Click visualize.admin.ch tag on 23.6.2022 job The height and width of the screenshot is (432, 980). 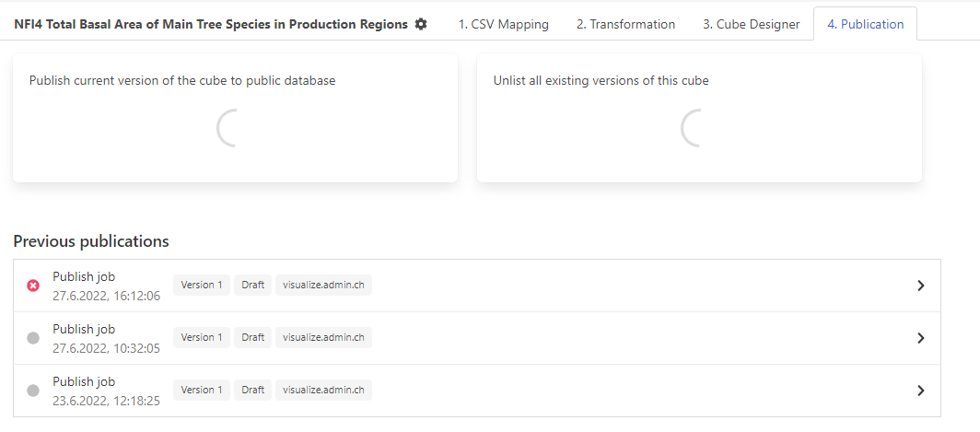323,391
